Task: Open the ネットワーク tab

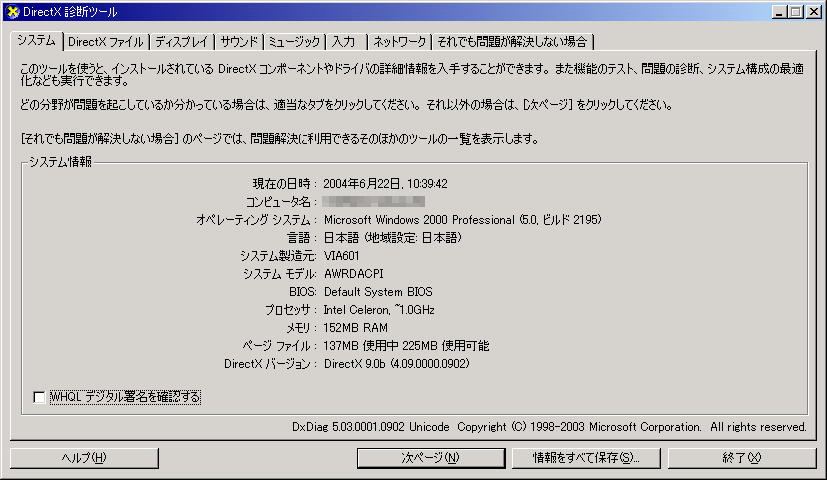Action: [x=400, y=42]
